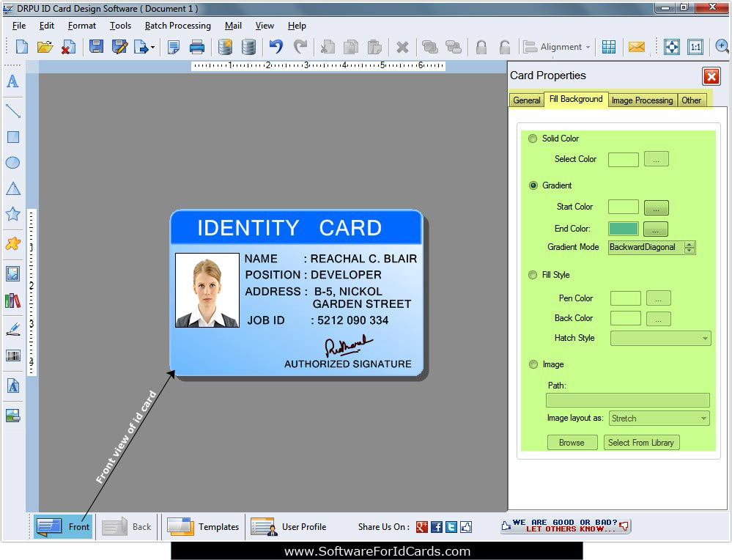
Task: Select the Triangle shape tool
Action: point(13,188)
